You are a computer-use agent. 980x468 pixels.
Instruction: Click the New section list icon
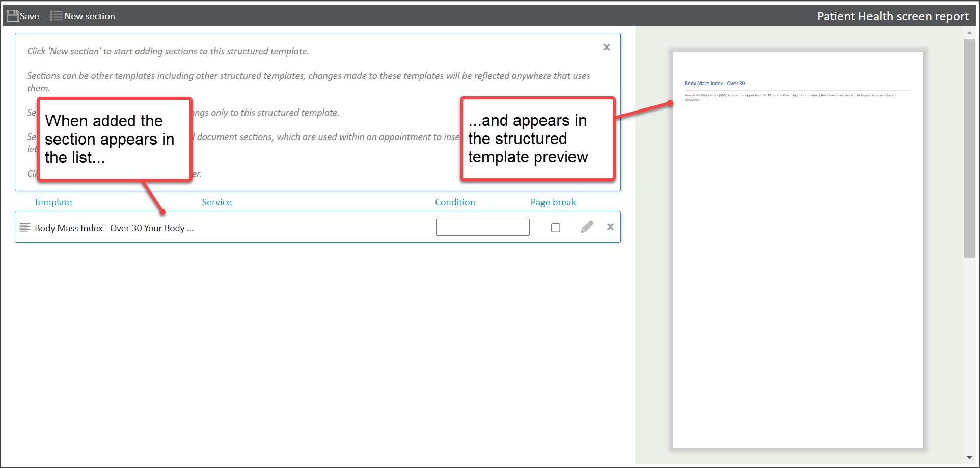pyautogui.click(x=56, y=16)
